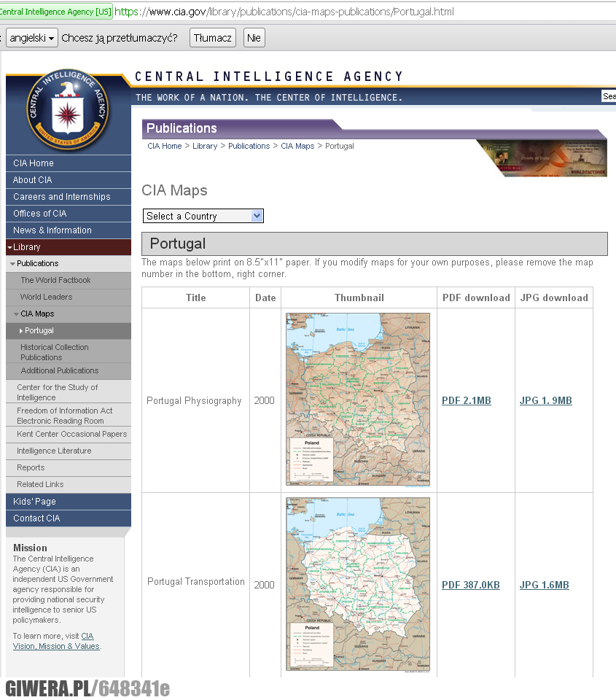
Task: Download the Portugal Transportation JPG 1.6MB
Action: pos(544,585)
